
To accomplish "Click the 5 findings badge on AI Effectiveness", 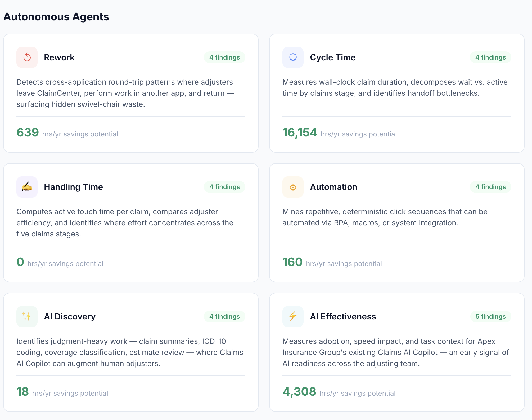I will (x=490, y=316).
